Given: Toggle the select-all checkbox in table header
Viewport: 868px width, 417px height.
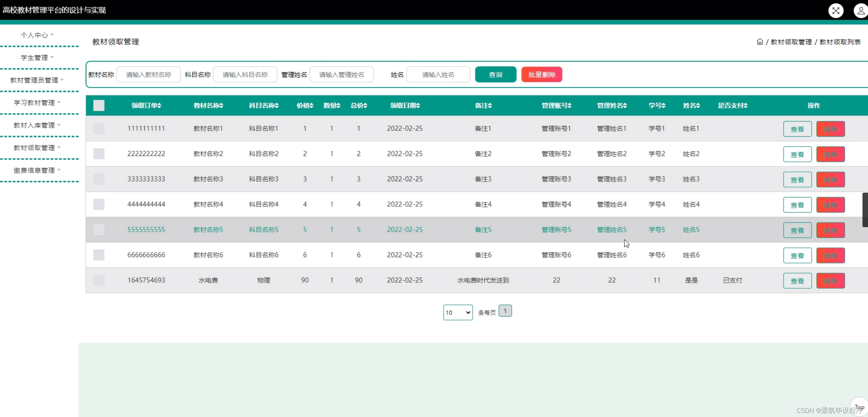Looking at the screenshot, I should coord(99,106).
